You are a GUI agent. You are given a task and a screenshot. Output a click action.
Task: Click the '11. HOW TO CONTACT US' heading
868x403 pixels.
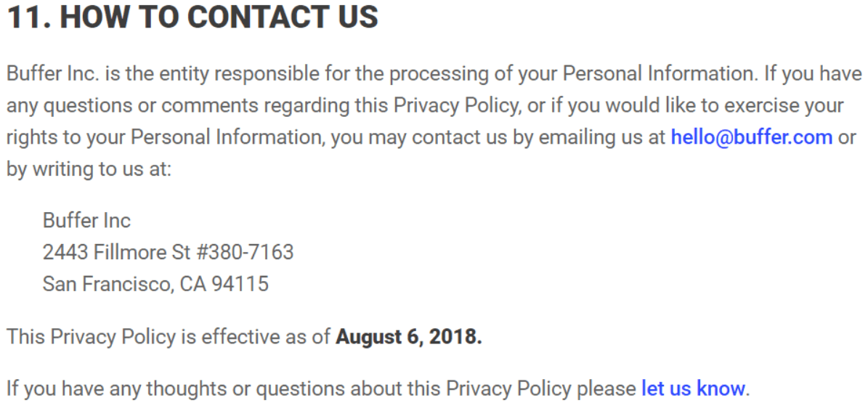192,17
